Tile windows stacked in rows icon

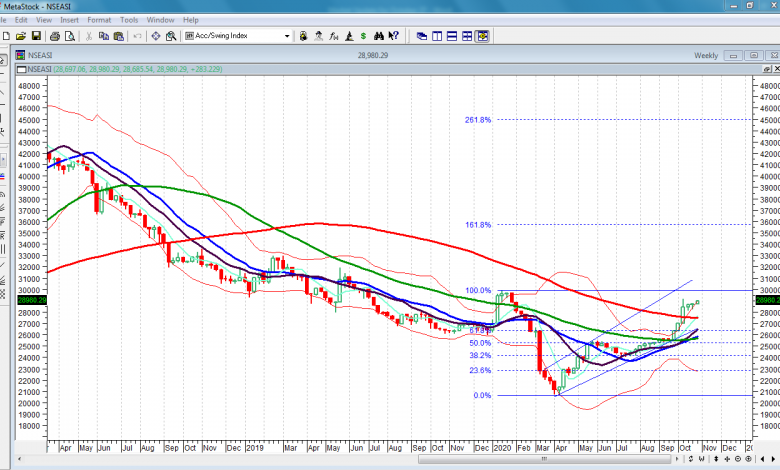coord(452,36)
